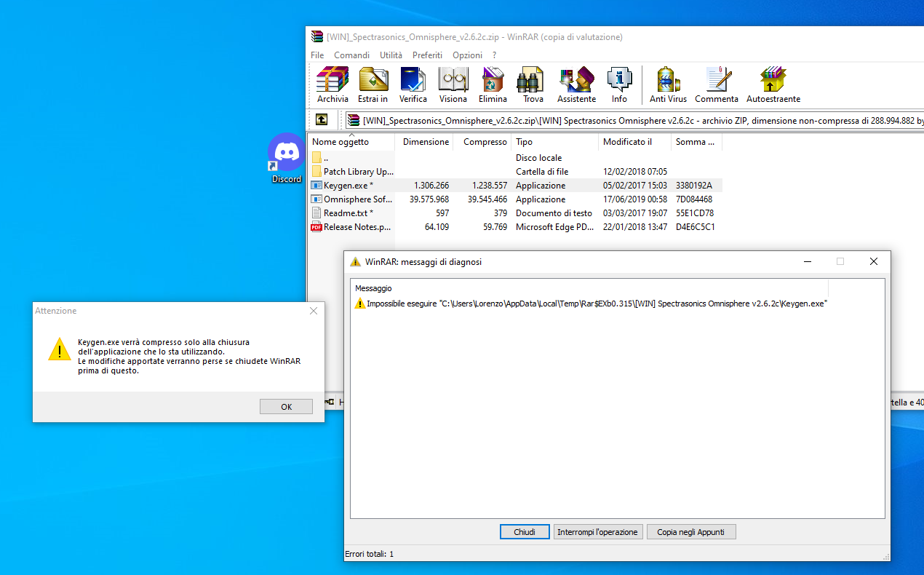The image size is (924, 575).
Task: Minimize the diagnostics messages window
Action: (x=808, y=261)
